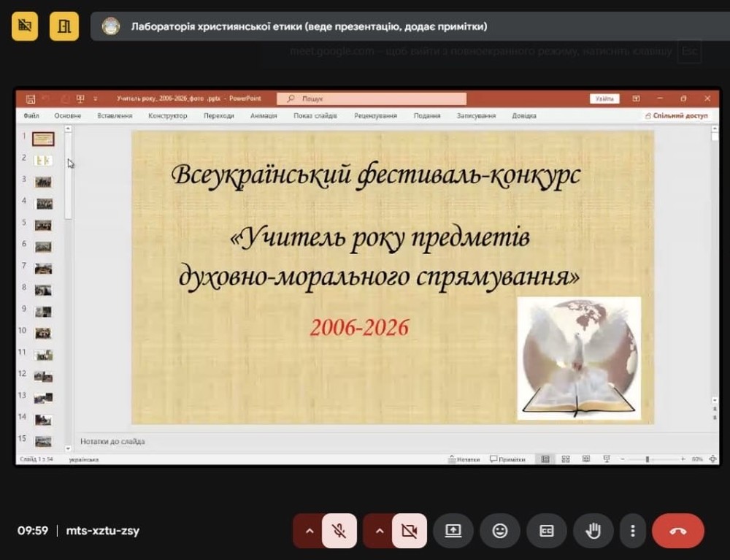Raise hand in the meeting
730x560 pixels.
click(x=593, y=531)
